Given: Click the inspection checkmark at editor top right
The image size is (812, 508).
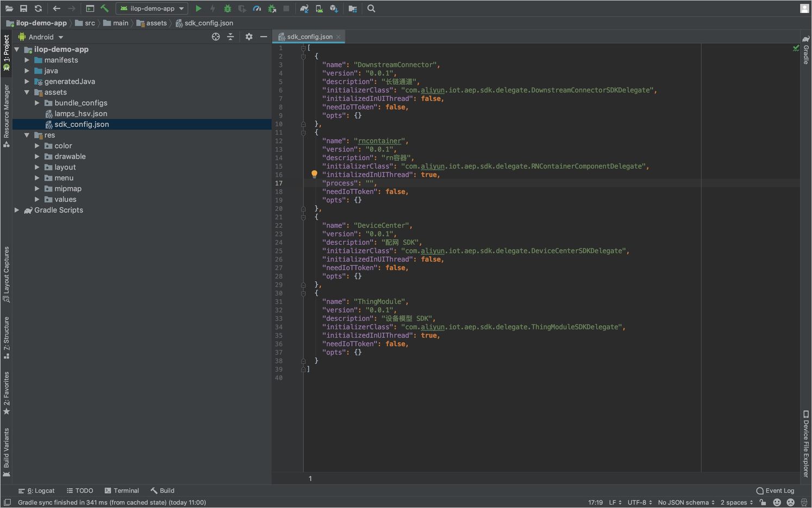Looking at the screenshot, I should tap(796, 48).
